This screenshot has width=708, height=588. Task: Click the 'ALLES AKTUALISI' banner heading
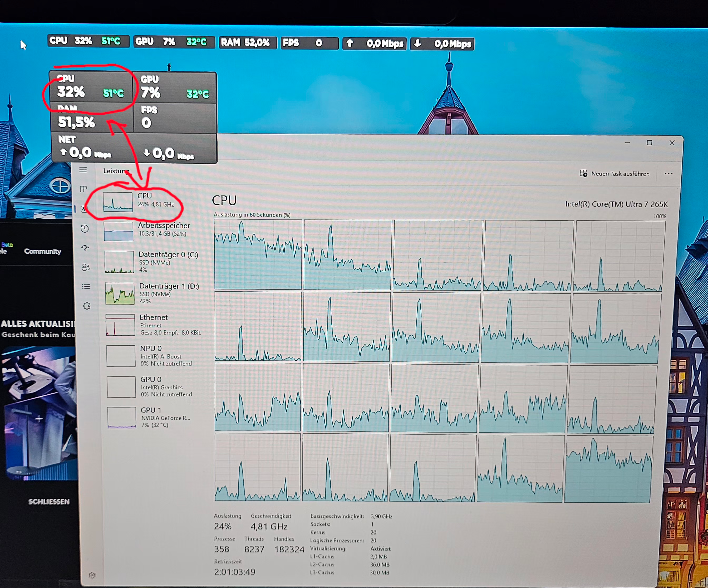point(37,324)
